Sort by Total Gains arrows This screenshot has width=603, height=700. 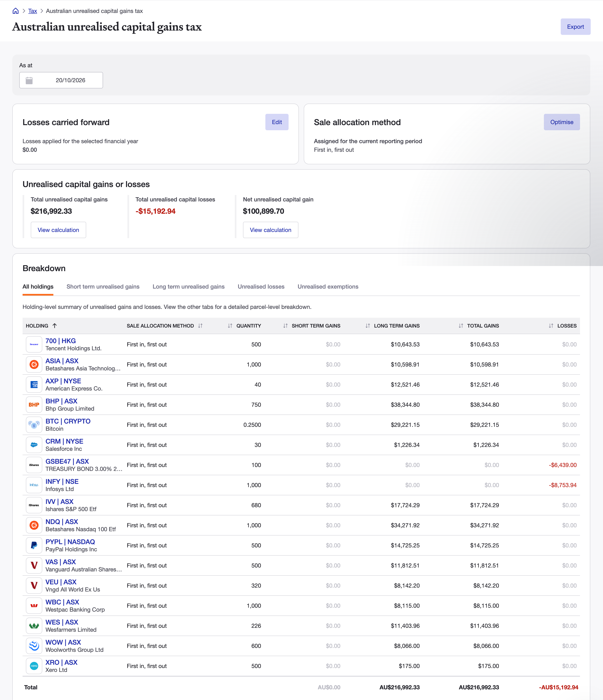(x=461, y=326)
